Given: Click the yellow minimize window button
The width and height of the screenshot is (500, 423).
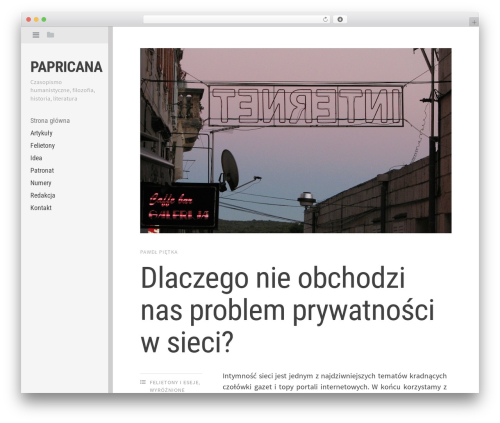Looking at the screenshot, I should tap(36, 19).
